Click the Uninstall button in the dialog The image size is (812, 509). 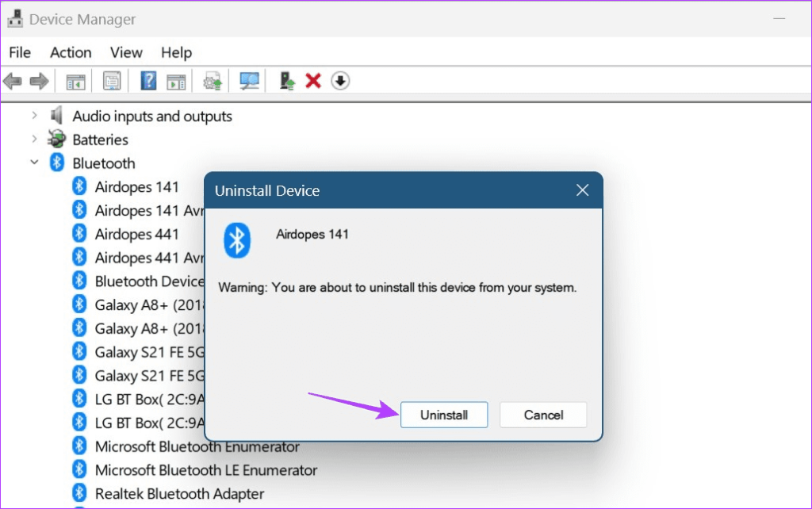444,415
